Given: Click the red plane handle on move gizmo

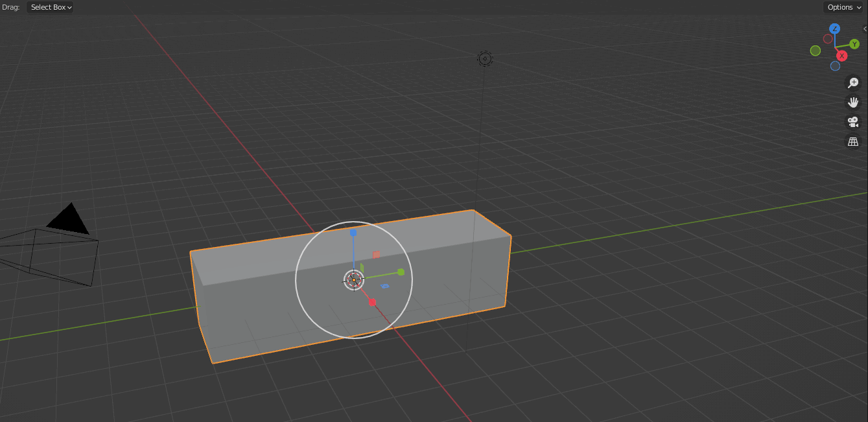Looking at the screenshot, I should [376, 255].
